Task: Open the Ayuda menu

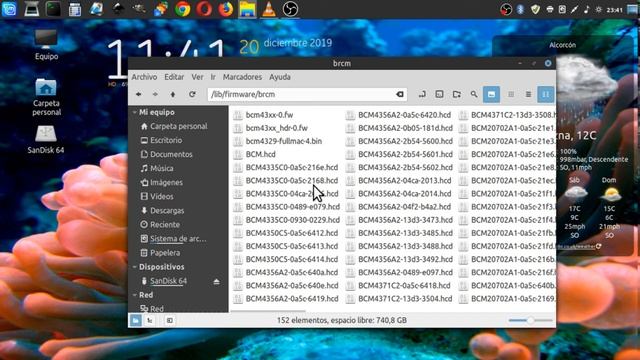Action: tap(280, 77)
